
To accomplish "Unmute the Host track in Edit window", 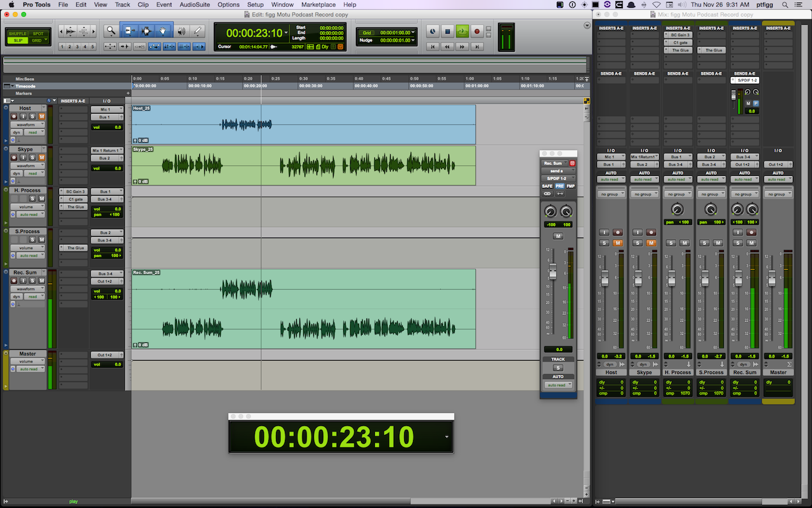I will coord(42,116).
